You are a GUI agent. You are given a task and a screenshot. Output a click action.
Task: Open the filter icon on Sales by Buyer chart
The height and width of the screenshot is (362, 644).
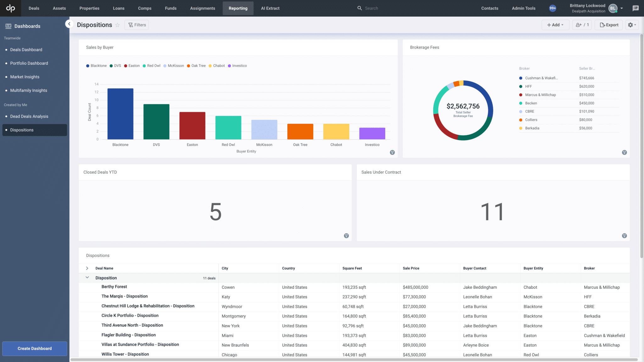(392, 152)
